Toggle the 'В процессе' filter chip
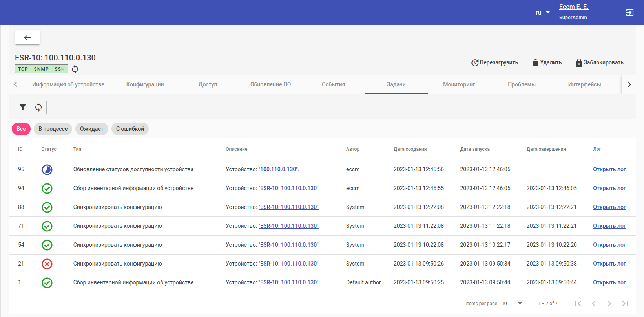 pos(53,129)
